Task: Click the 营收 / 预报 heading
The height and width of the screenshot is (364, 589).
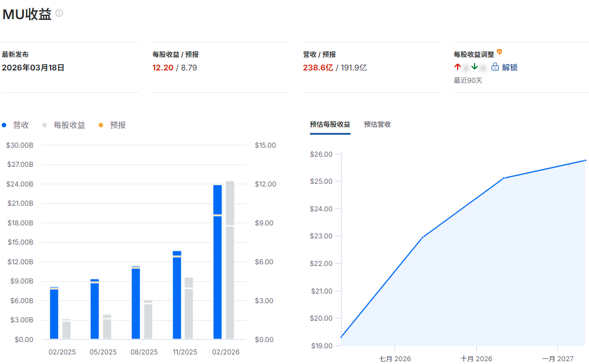Action: click(319, 55)
